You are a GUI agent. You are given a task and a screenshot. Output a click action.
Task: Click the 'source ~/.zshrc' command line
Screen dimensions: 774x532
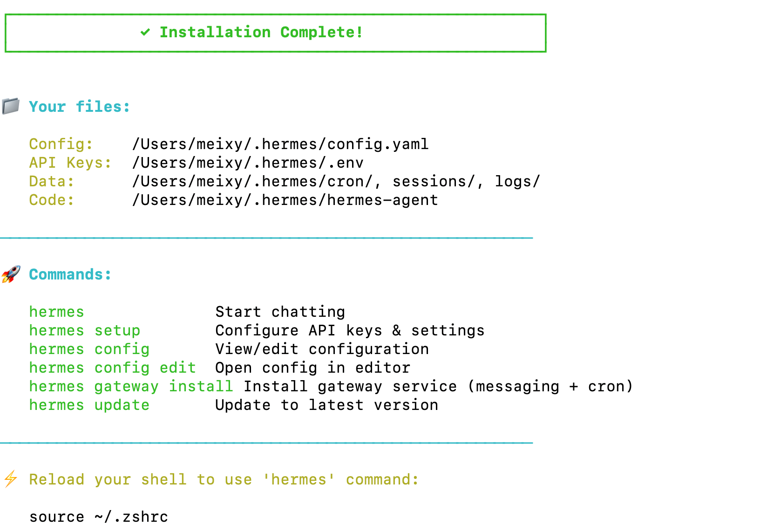[x=99, y=517]
